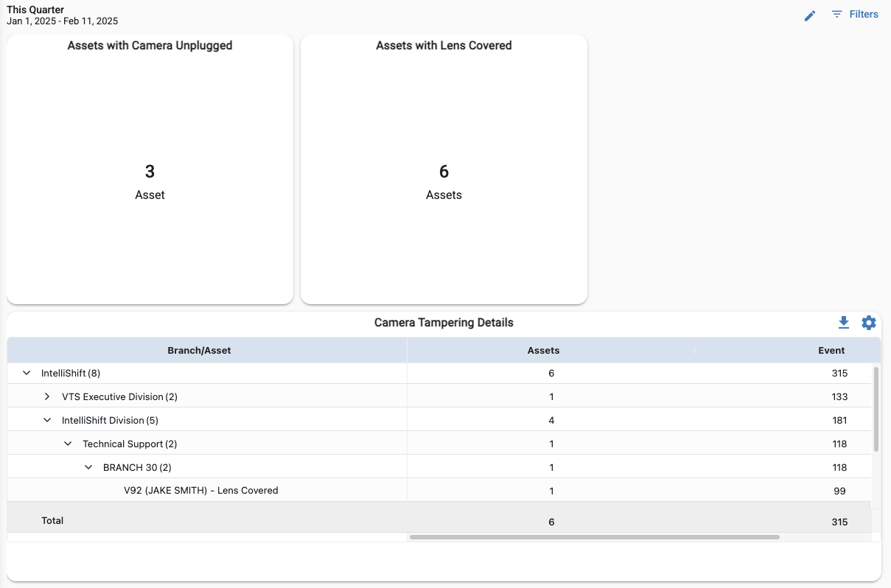Expand VTS Executive Division row
891x588 pixels.
pos(47,397)
